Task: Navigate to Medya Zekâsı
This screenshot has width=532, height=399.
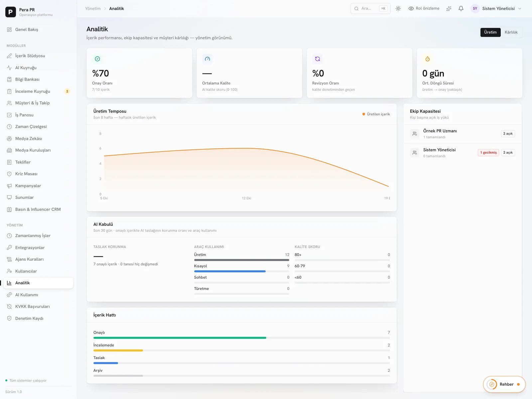Action: [x=38, y=138]
